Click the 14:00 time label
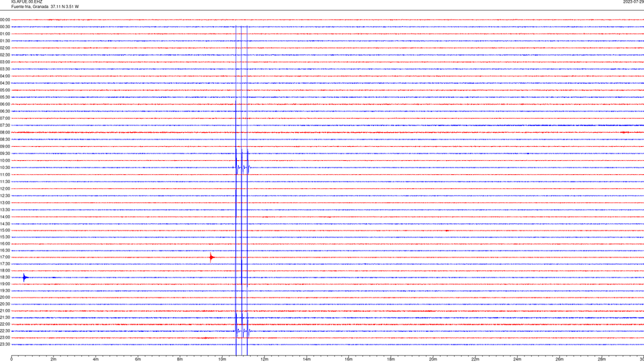644x362 pixels. [x=5, y=217]
